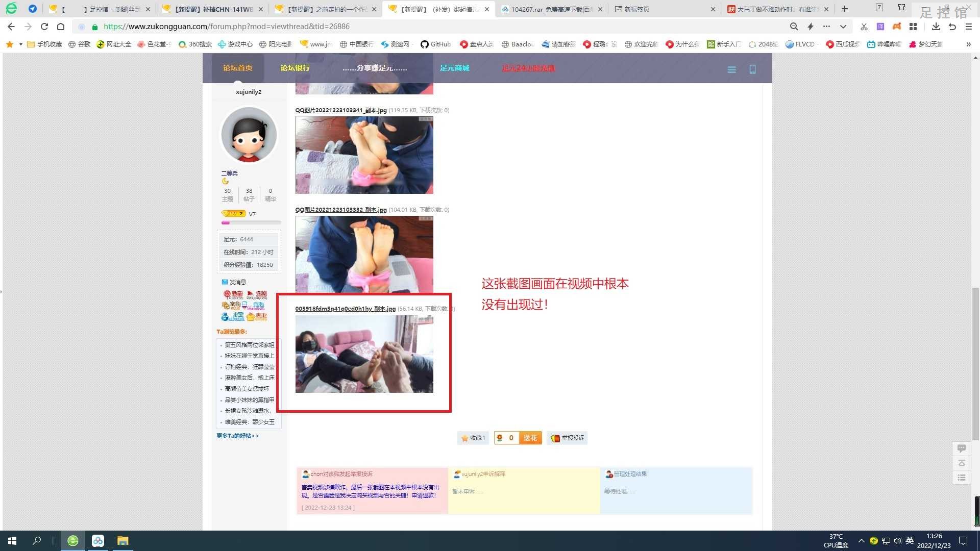Click the xujunily2 cartoon avatar image
This screenshot has width=980, height=551.
point(249,135)
